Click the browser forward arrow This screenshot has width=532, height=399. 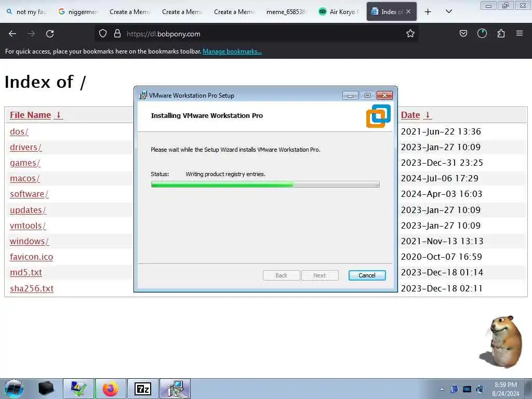31,34
